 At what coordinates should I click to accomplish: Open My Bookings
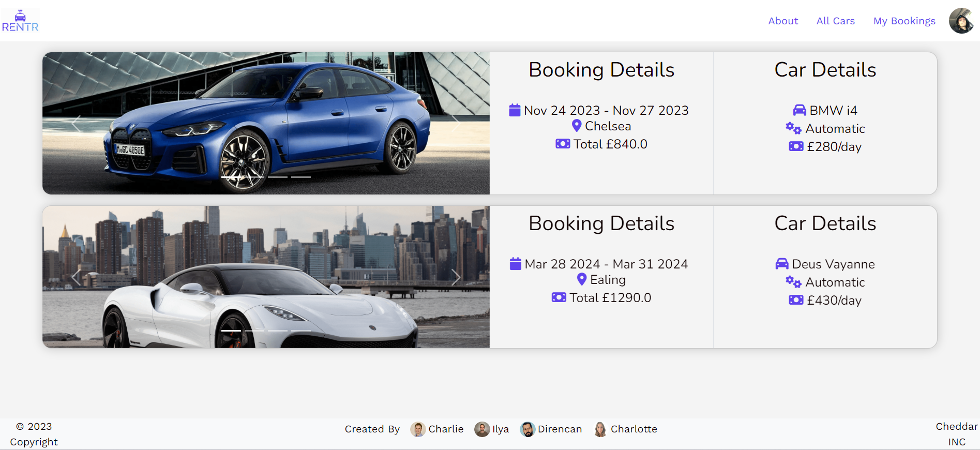904,21
